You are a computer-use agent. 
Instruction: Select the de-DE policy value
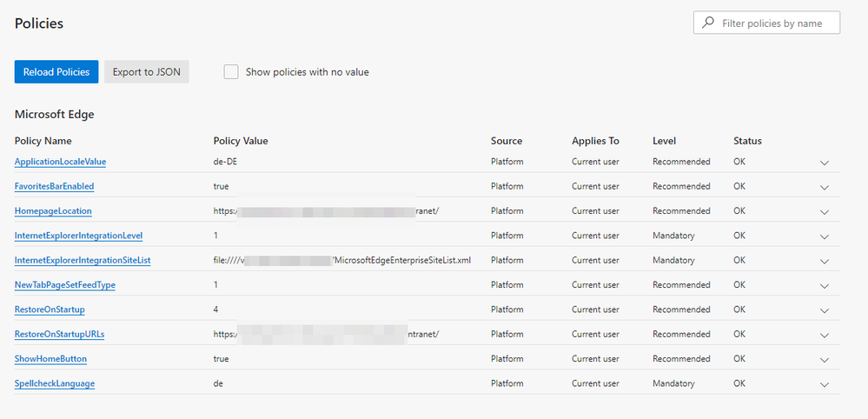point(225,162)
